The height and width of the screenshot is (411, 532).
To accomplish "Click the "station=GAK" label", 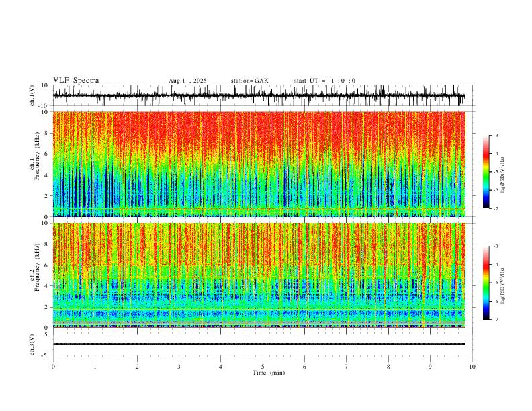I will pyautogui.click(x=249, y=81).
